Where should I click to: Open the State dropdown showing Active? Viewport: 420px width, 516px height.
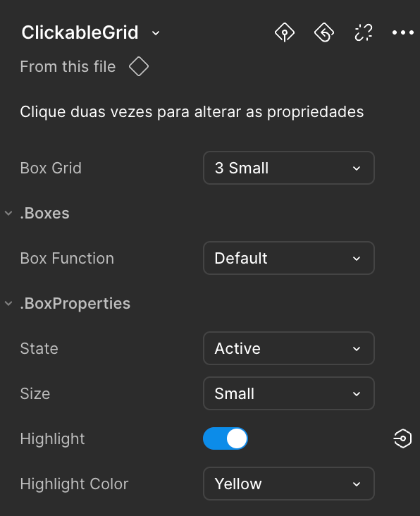(x=289, y=348)
